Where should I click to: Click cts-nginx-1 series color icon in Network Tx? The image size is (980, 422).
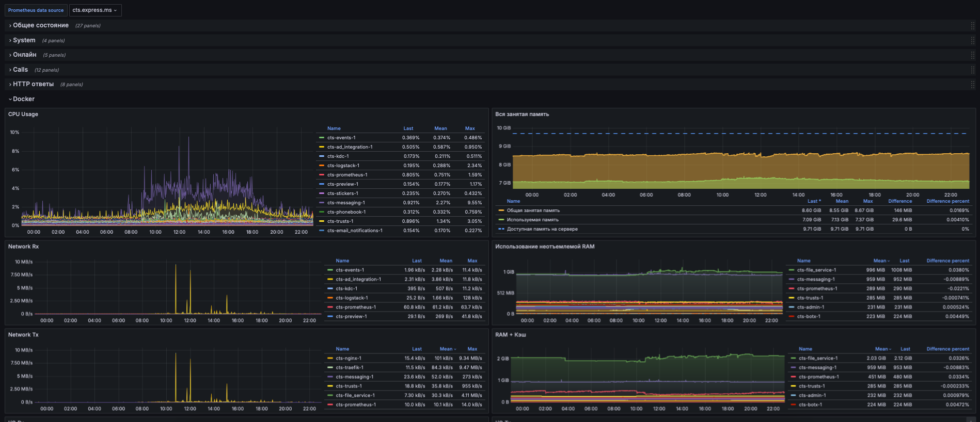coord(330,358)
